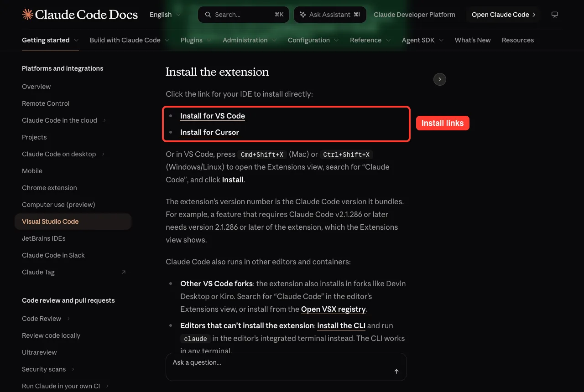Image resolution: width=584 pixels, height=392 pixels.
Task: Open the Build with Claude Code dropdown
Action: (x=130, y=40)
